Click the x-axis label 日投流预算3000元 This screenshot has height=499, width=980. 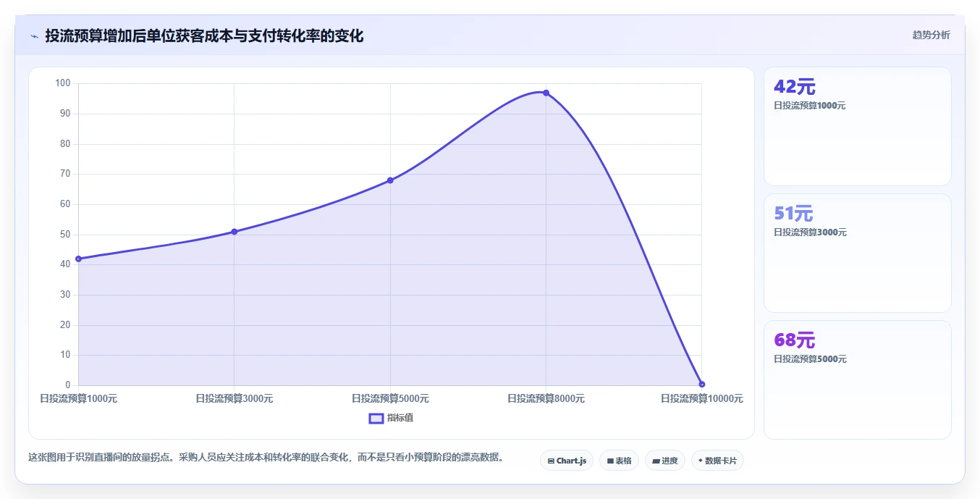pyautogui.click(x=235, y=398)
